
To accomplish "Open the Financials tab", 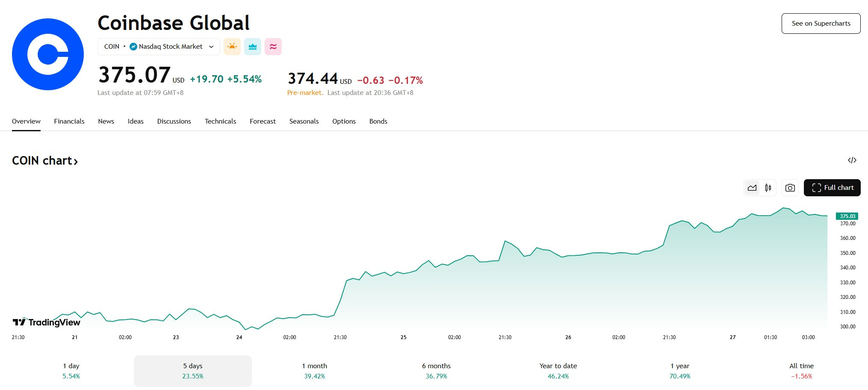I will click(x=69, y=121).
